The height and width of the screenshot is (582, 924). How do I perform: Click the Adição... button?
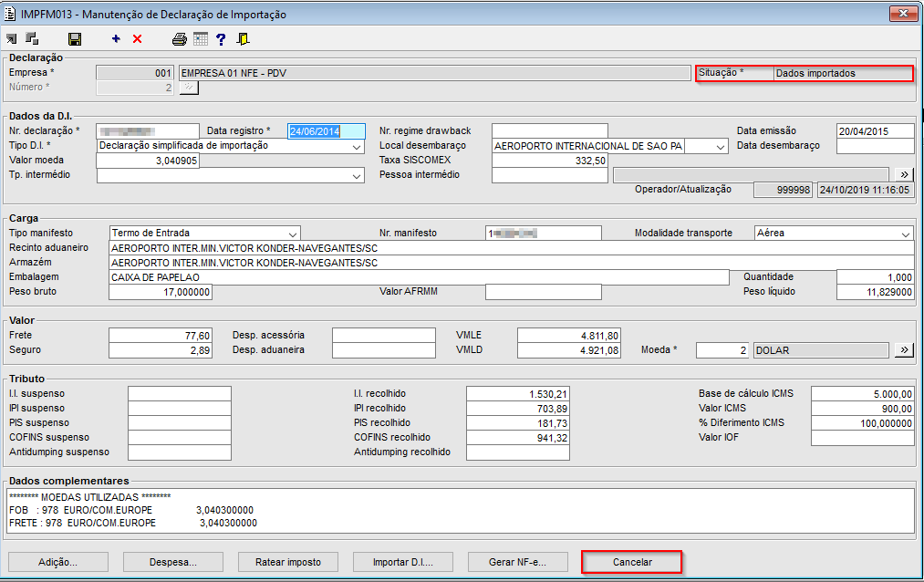pos(57,562)
